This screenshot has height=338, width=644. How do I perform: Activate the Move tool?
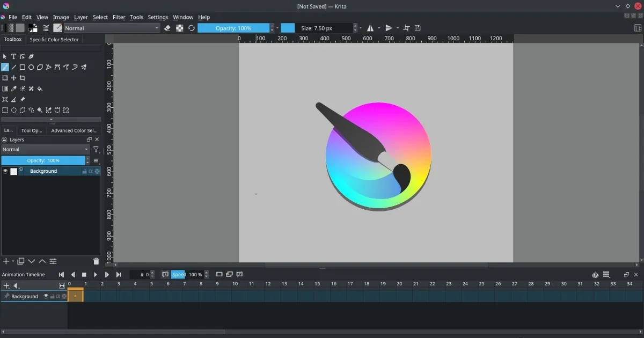point(14,78)
